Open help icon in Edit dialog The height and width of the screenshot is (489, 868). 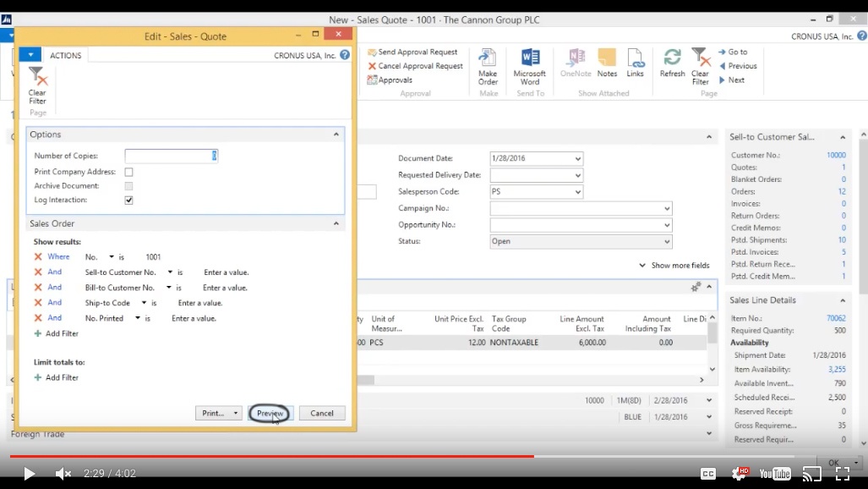click(x=345, y=55)
